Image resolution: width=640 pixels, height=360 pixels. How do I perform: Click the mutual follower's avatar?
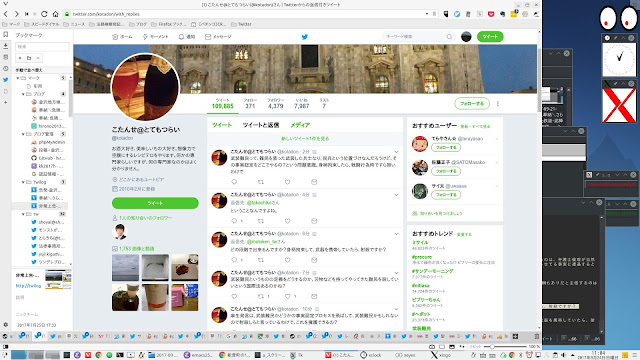tap(120, 231)
